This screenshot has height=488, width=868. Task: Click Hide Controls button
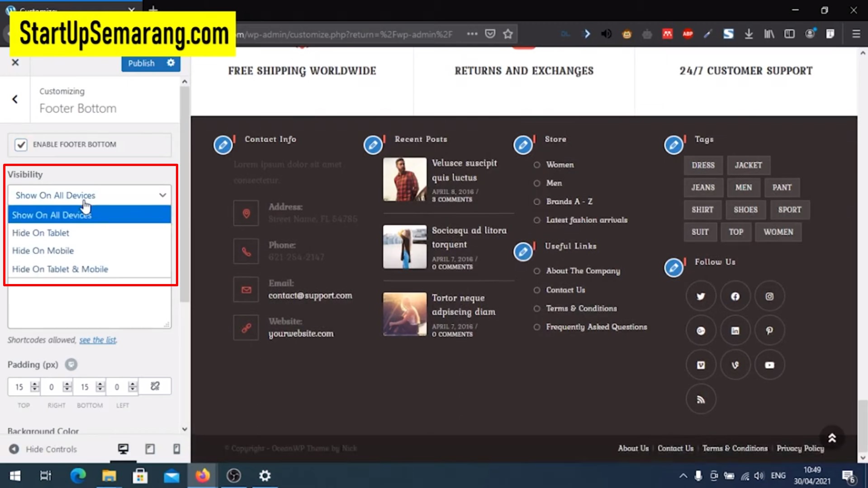[43, 449]
